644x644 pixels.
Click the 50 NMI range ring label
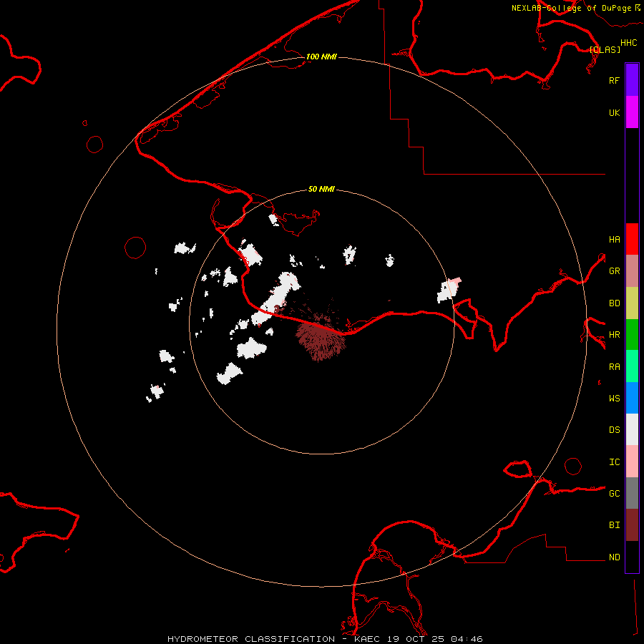pos(321,189)
